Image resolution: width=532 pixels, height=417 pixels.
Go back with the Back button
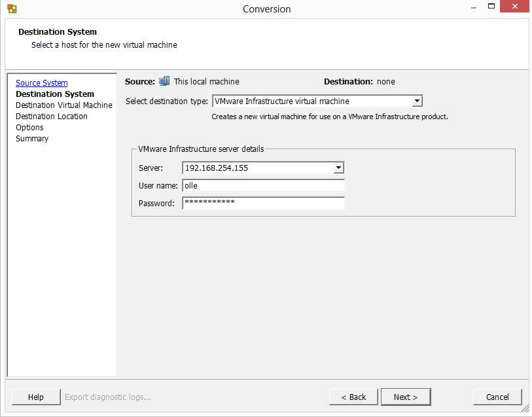[353, 397]
